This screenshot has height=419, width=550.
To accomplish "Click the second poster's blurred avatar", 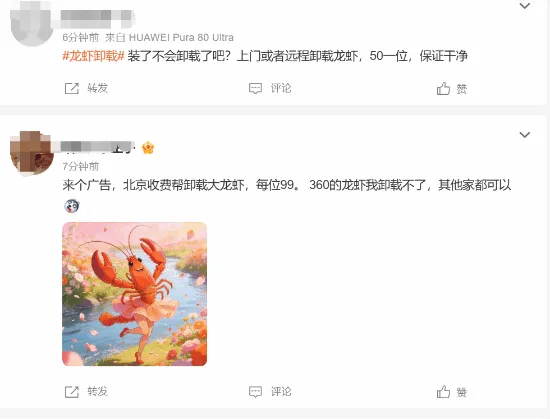I will pyautogui.click(x=32, y=153).
